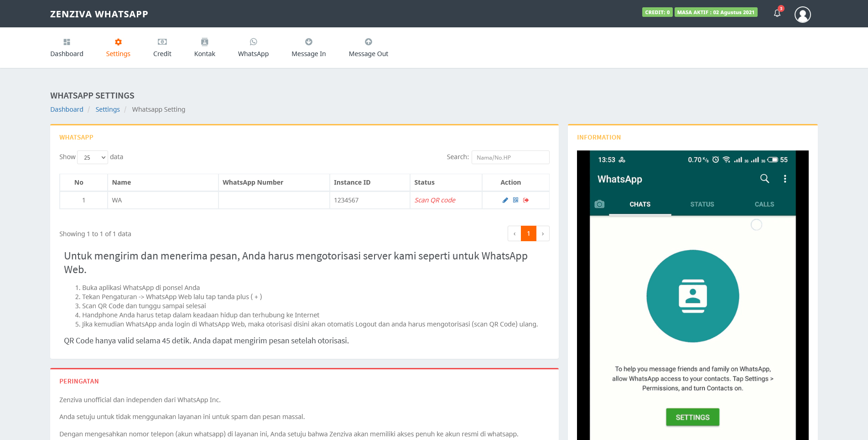Sort by WhatsApp Number column header

[x=274, y=182]
